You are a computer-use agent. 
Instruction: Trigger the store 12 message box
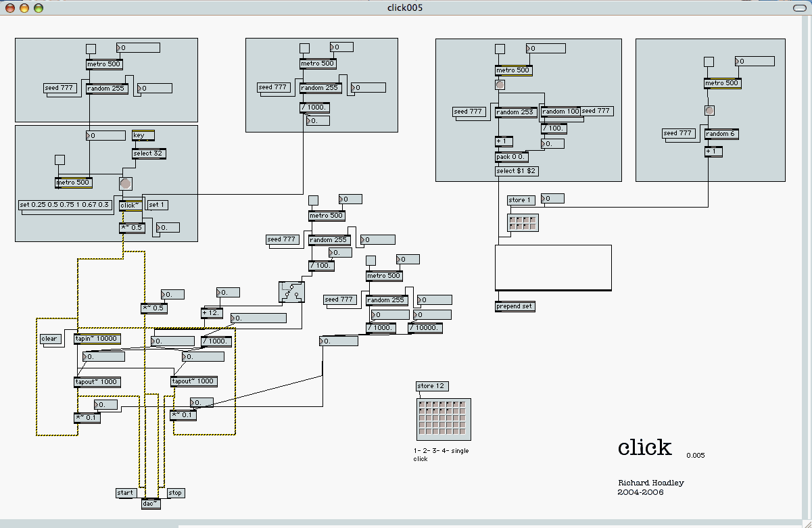click(431, 386)
